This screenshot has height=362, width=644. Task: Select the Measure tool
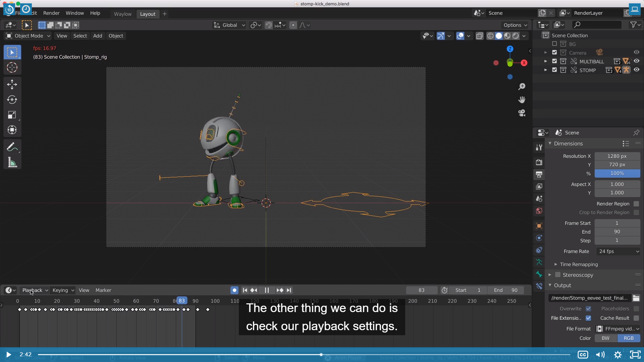tap(12, 163)
